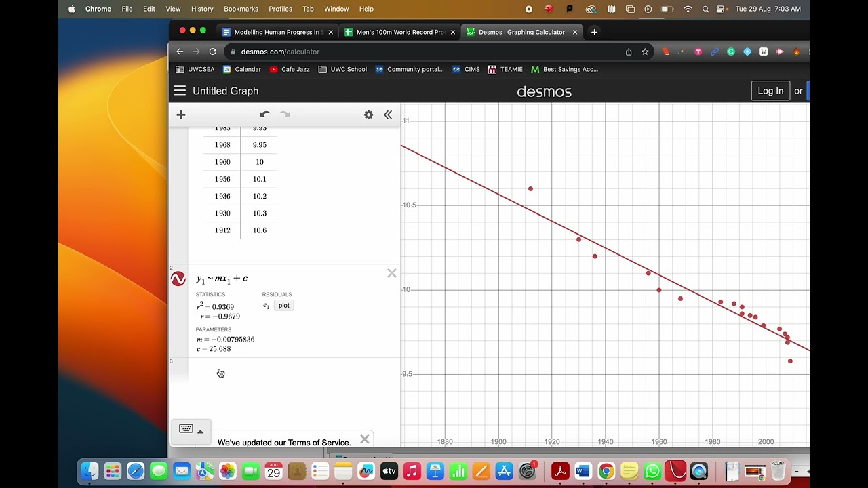
Task: Open a new Chrome tab
Action: [x=594, y=32]
